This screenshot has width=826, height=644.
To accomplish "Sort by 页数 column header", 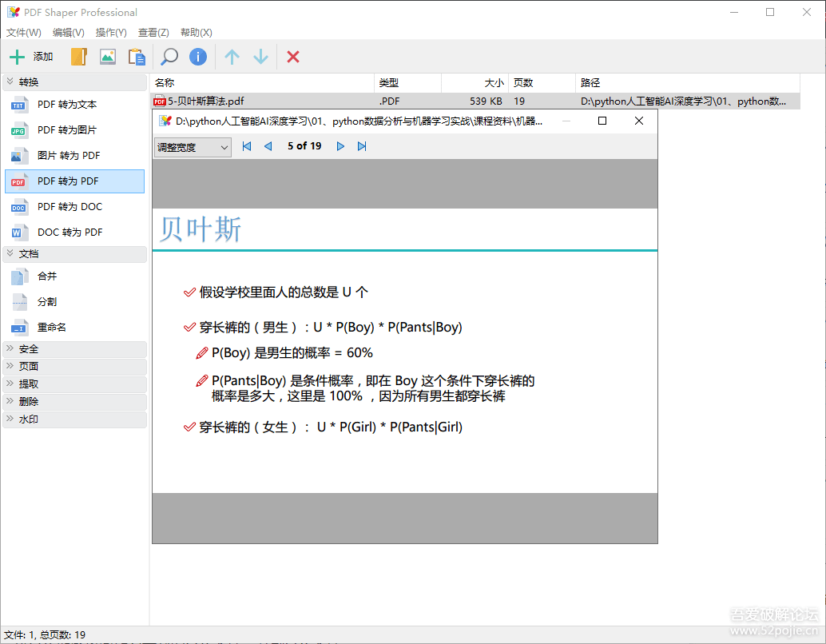I will point(542,83).
